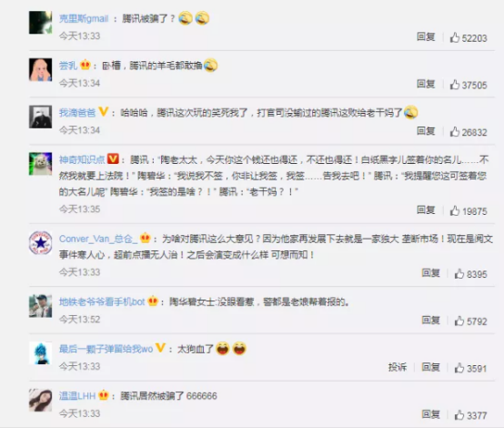Like Conver_Van_总仓_ comment with 8395 likes
This screenshot has height=428, width=504.
tap(459, 274)
